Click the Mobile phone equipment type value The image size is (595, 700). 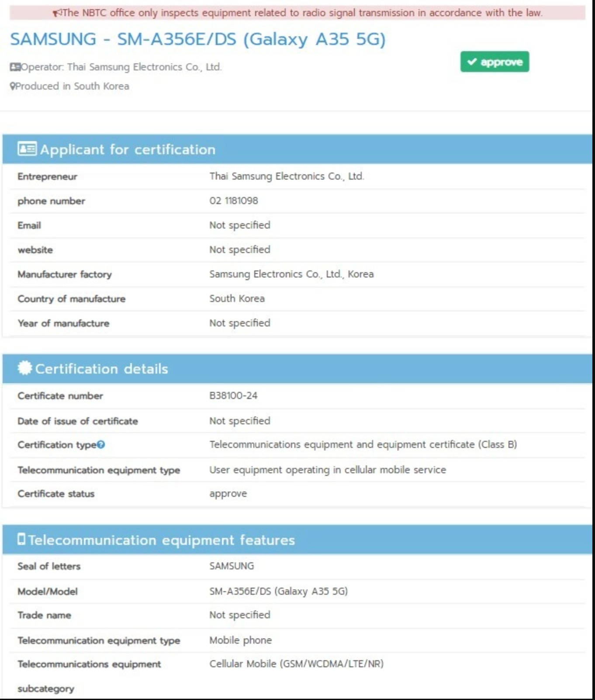tap(240, 641)
